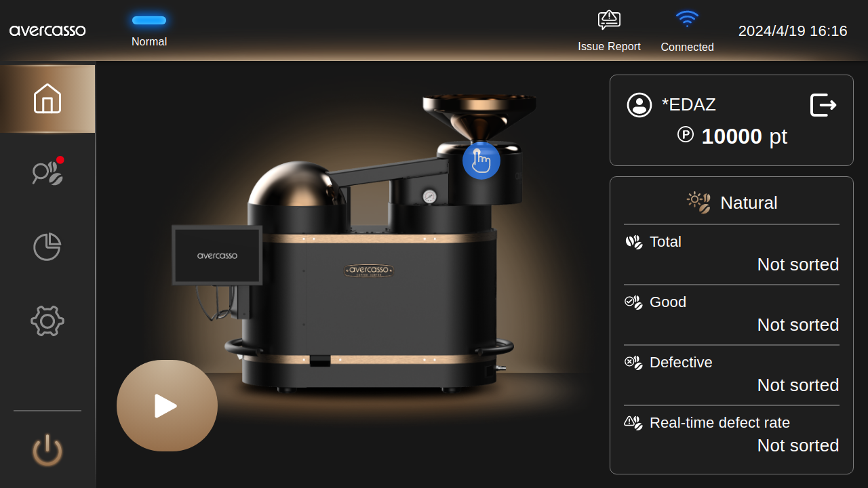Click the date and time display
Image resolution: width=868 pixels, height=488 pixels.
(x=793, y=31)
